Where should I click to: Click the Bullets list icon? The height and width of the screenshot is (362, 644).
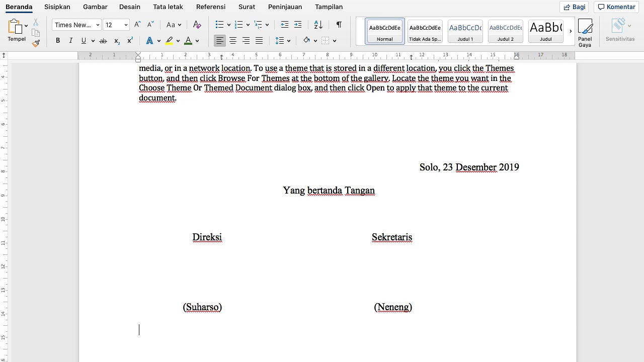pyautogui.click(x=219, y=25)
